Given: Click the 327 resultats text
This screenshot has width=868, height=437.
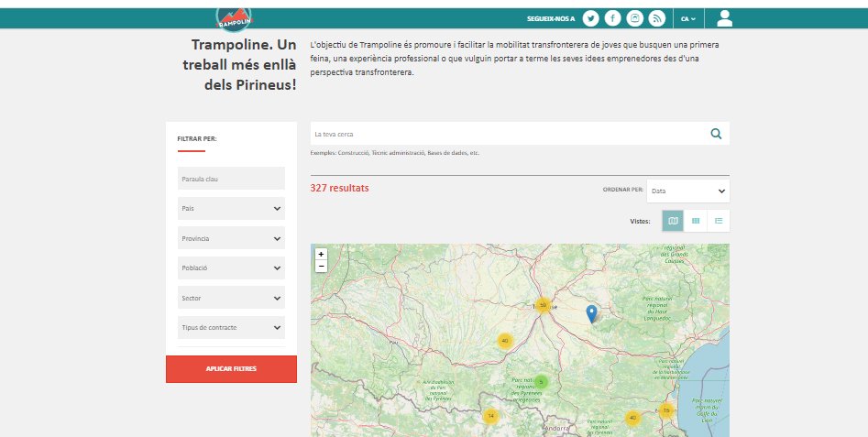Looking at the screenshot, I should [x=339, y=188].
